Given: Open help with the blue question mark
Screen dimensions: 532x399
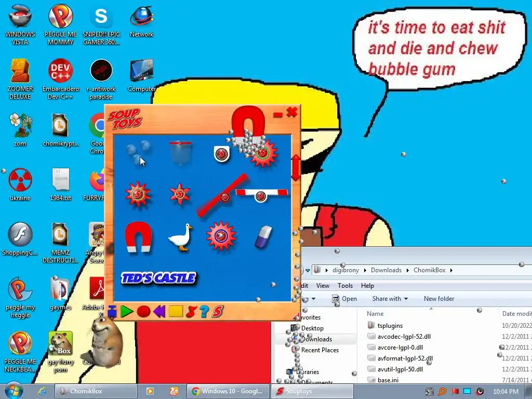Looking at the screenshot, I should 204,312.
